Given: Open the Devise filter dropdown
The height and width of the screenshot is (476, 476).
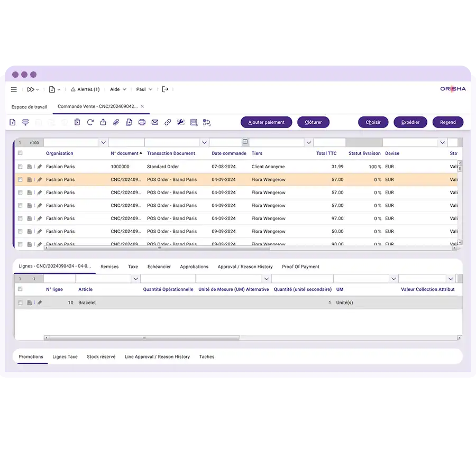Looking at the screenshot, I should pos(442,142).
